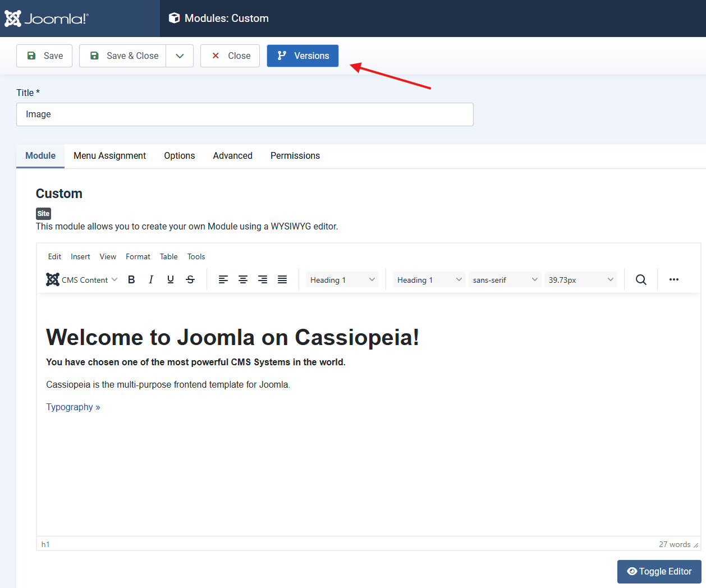Apply underline formatting in the editor
This screenshot has width=706, height=588.
tap(170, 279)
